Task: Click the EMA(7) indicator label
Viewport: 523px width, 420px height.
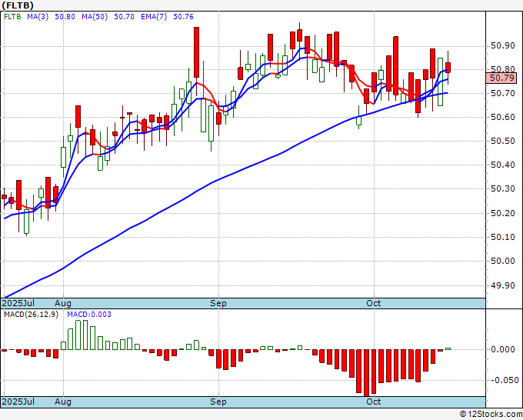Action: pyautogui.click(x=154, y=17)
